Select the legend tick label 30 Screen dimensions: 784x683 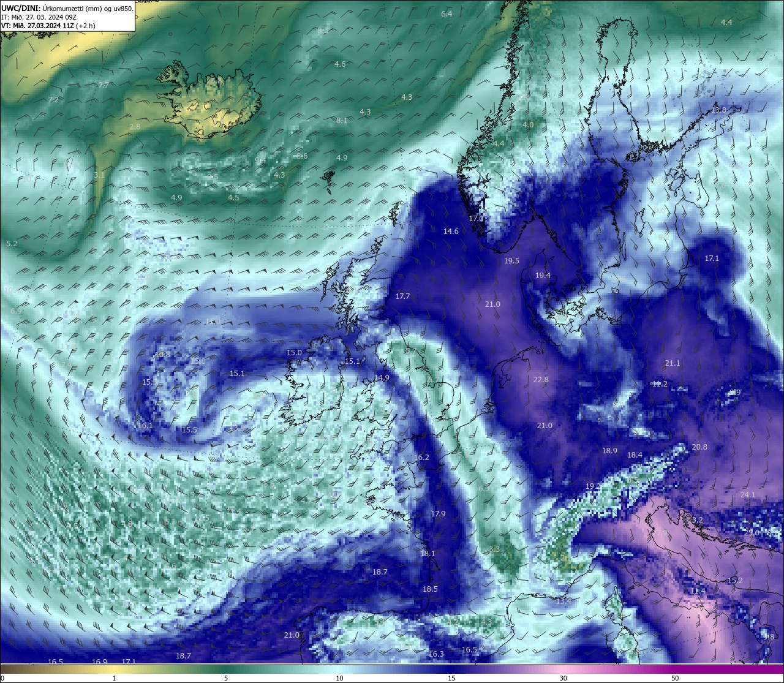tap(563, 678)
